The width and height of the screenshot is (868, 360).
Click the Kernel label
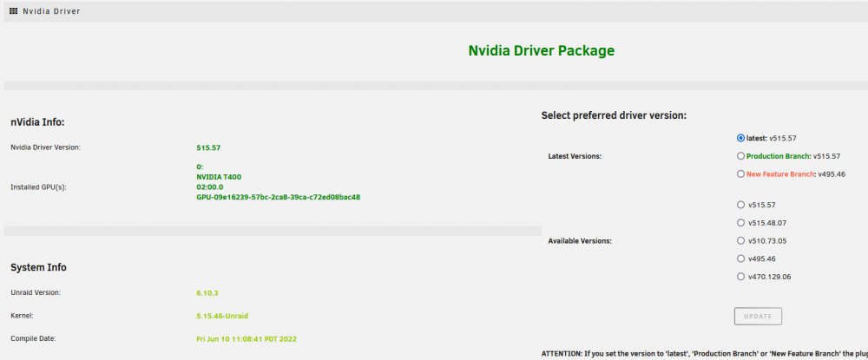point(22,315)
